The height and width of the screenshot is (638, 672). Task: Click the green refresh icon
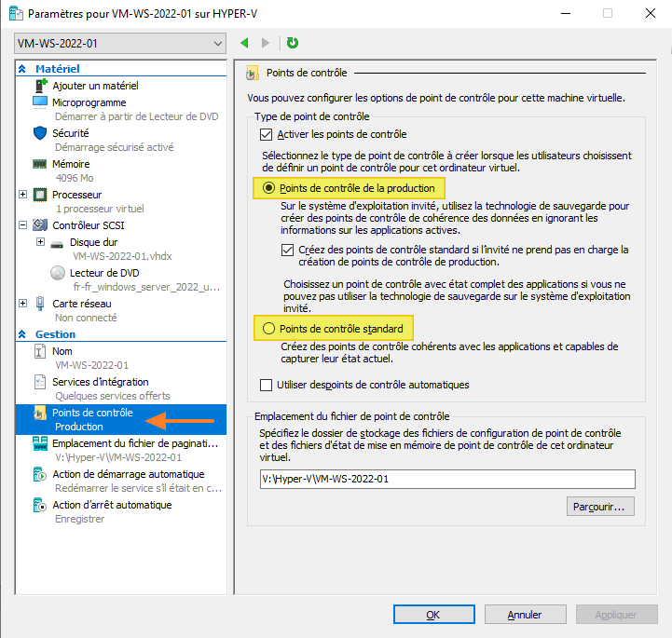click(293, 43)
